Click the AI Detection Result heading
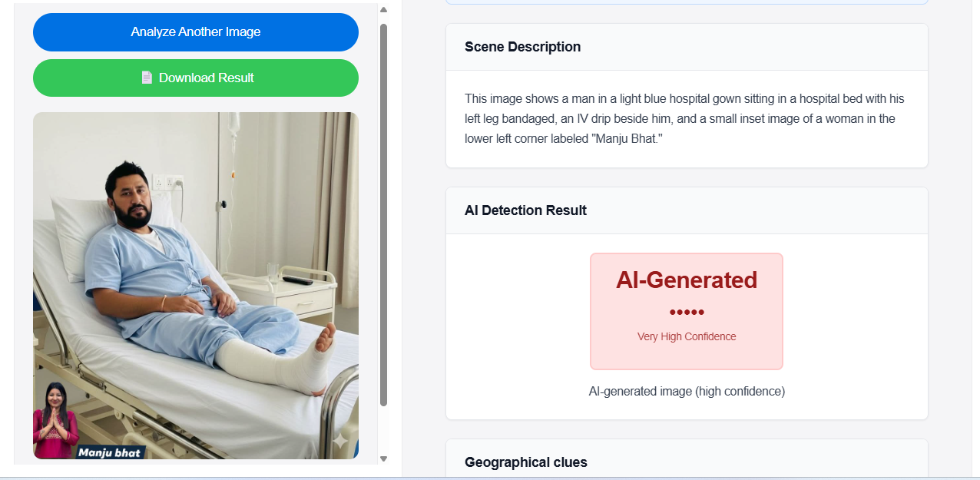The image size is (980, 480). point(525,210)
